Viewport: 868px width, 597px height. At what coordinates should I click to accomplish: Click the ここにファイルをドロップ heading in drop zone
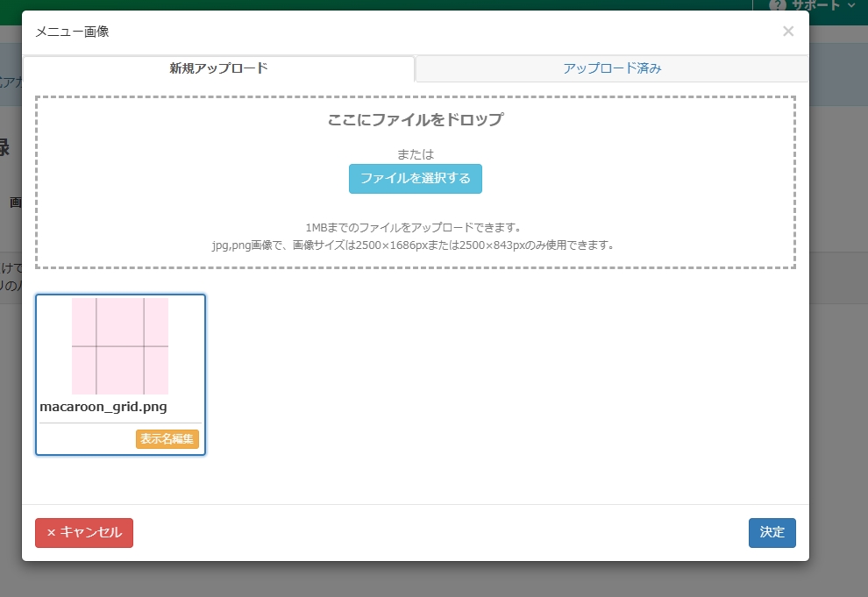click(415, 120)
